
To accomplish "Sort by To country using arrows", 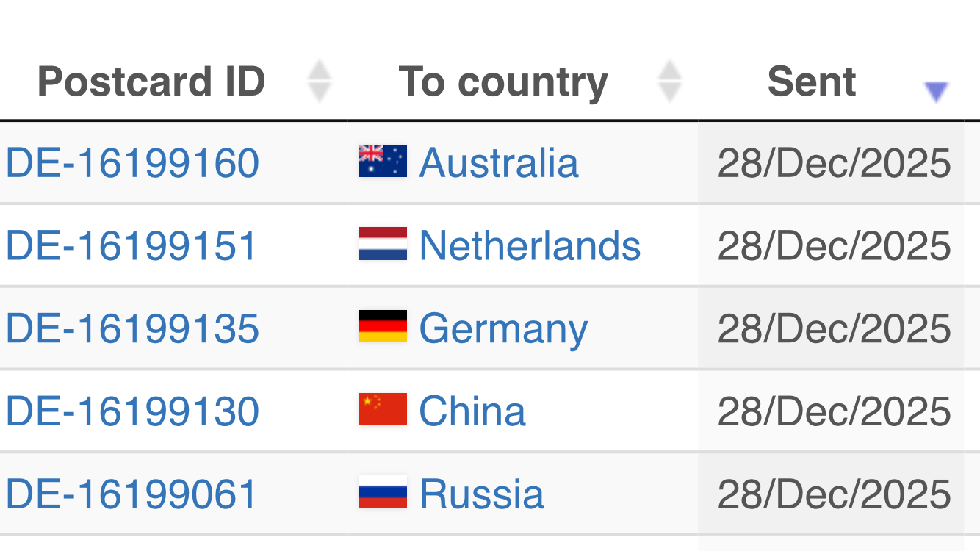I will 669,82.
